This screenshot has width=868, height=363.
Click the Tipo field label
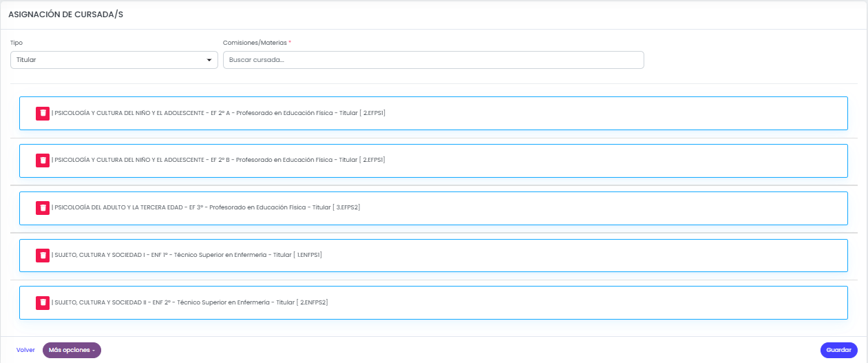coord(17,43)
